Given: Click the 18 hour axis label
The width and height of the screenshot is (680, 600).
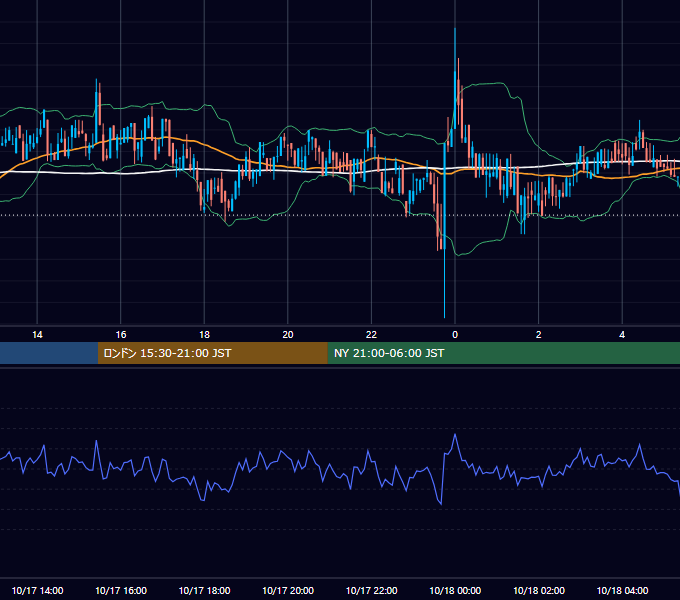Looking at the screenshot, I should click(x=204, y=335).
